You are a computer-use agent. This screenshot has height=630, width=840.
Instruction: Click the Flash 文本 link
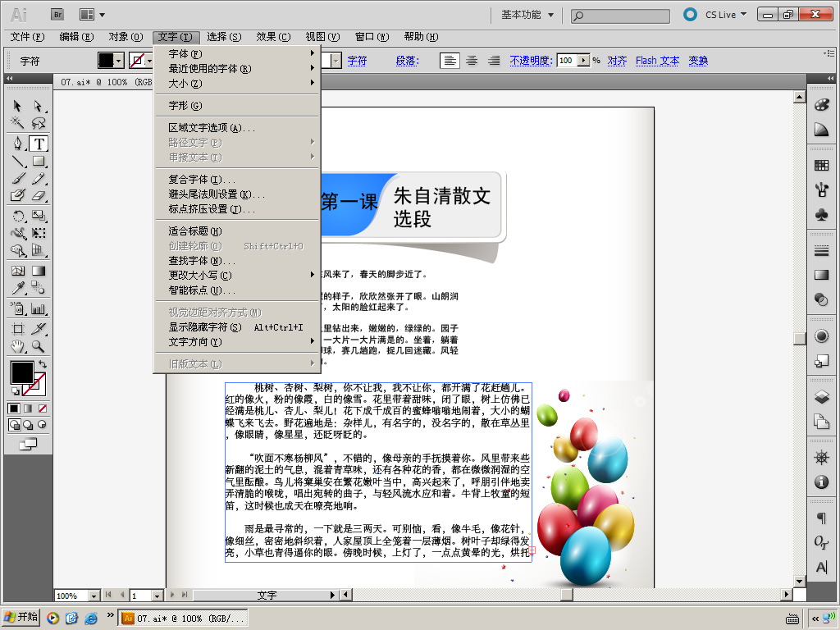(657, 61)
